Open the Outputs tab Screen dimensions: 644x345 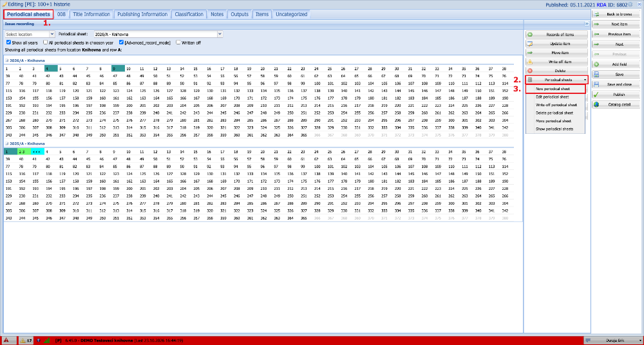pyautogui.click(x=240, y=14)
